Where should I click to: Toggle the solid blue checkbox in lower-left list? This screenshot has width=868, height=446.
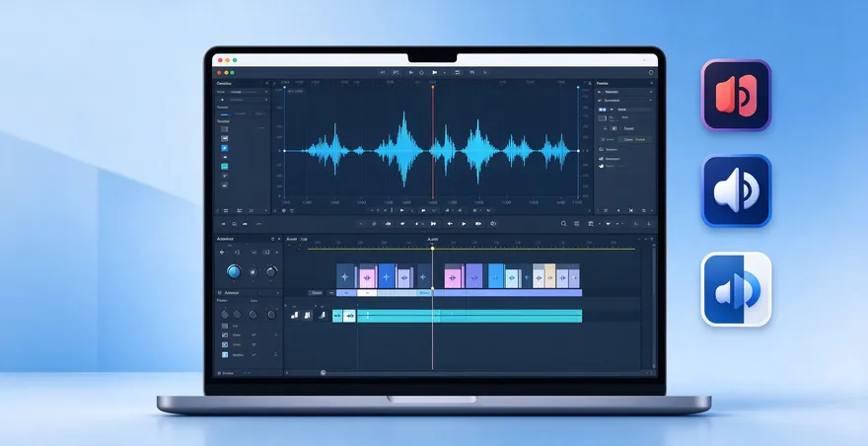click(x=225, y=354)
